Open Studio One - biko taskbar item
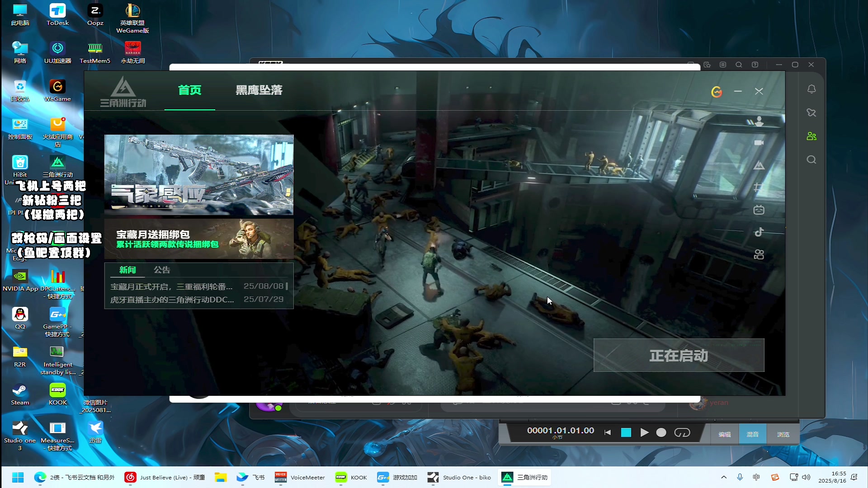This screenshot has height=488, width=868. (x=459, y=477)
